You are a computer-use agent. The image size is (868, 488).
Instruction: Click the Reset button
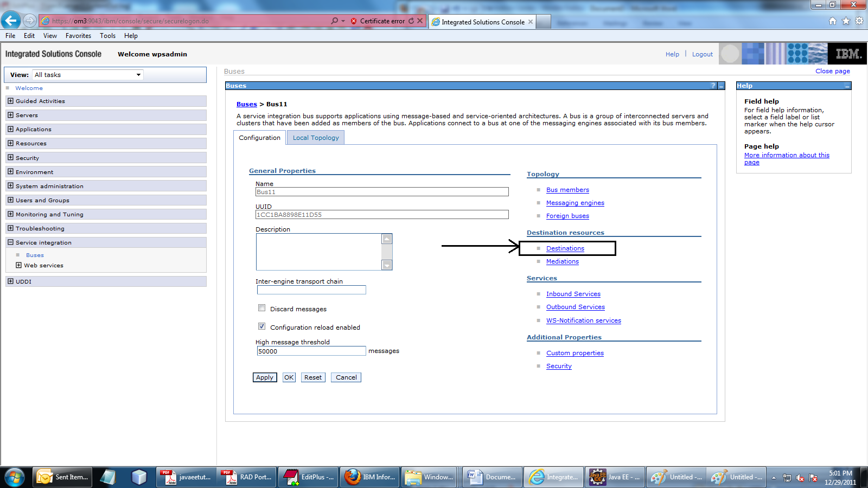(313, 377)
